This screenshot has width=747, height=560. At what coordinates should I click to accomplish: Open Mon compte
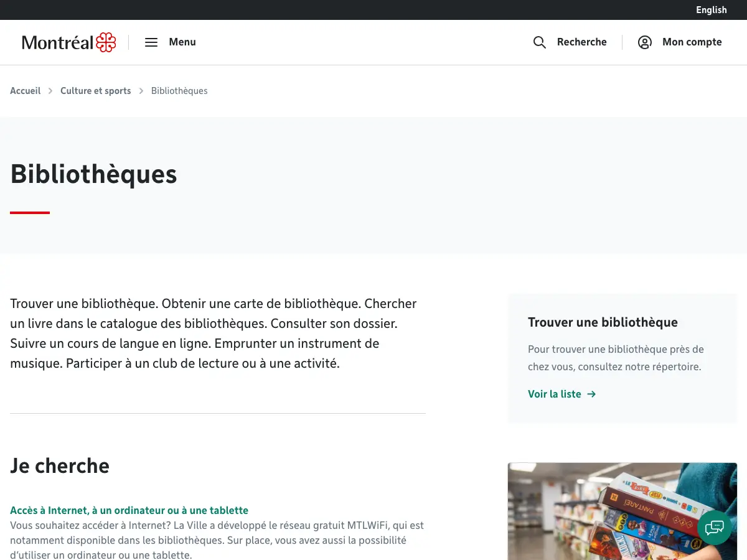[x=692, y=42]
